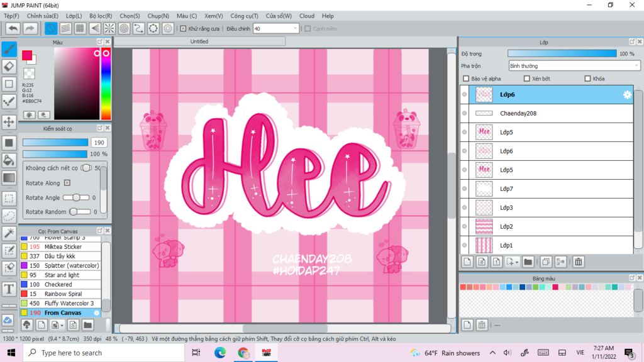The height and width of the screenshot is (362, 644).
Task: Select the rectangular Select tool
Action: pyautogui.click(x=9, y=199)
